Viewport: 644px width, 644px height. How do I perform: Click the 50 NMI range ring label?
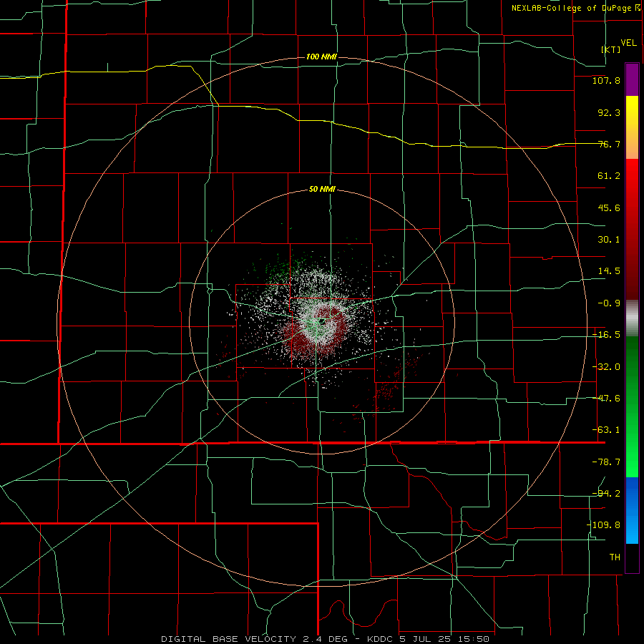click(322, 190)
